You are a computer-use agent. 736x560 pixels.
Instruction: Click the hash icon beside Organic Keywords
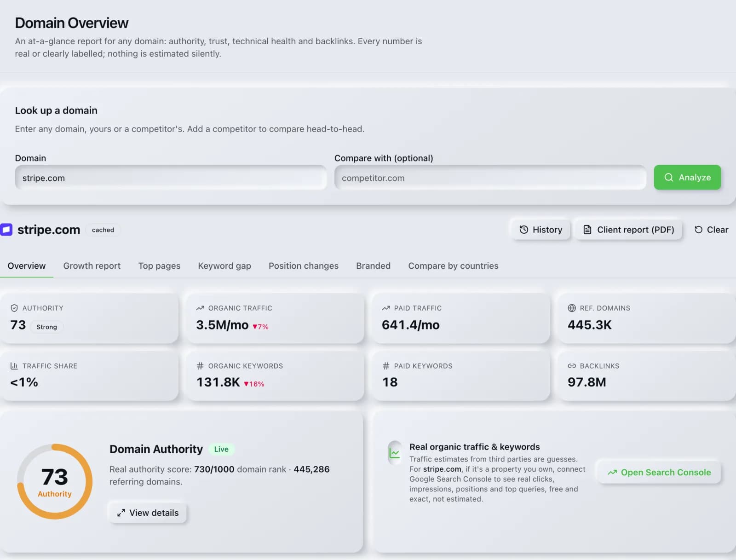200,366
